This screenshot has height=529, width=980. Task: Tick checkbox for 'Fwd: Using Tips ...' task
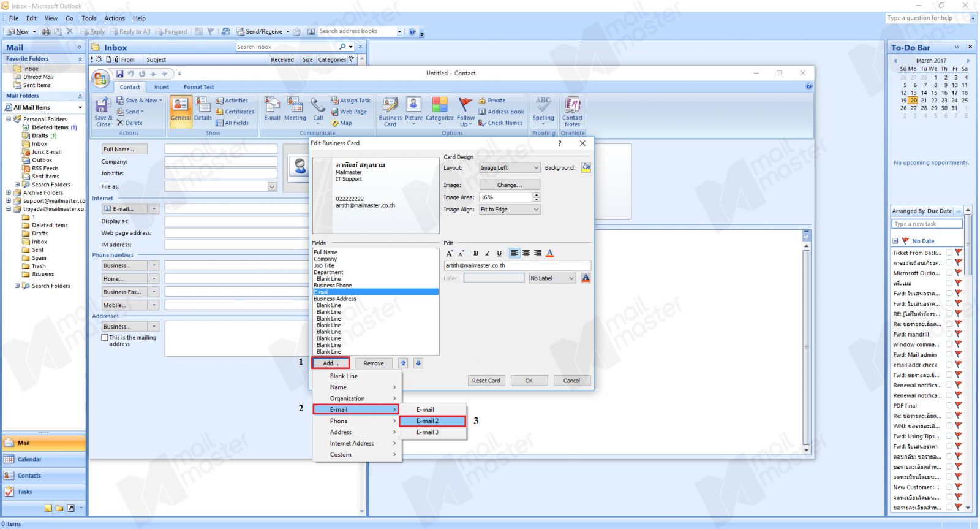click(x=949, y=436)
